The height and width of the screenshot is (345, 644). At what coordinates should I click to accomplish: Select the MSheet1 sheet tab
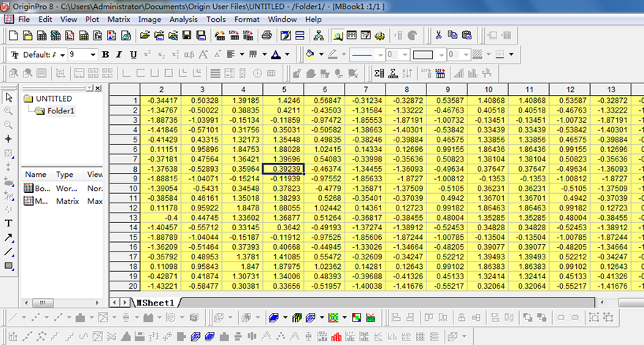[156, 303]
